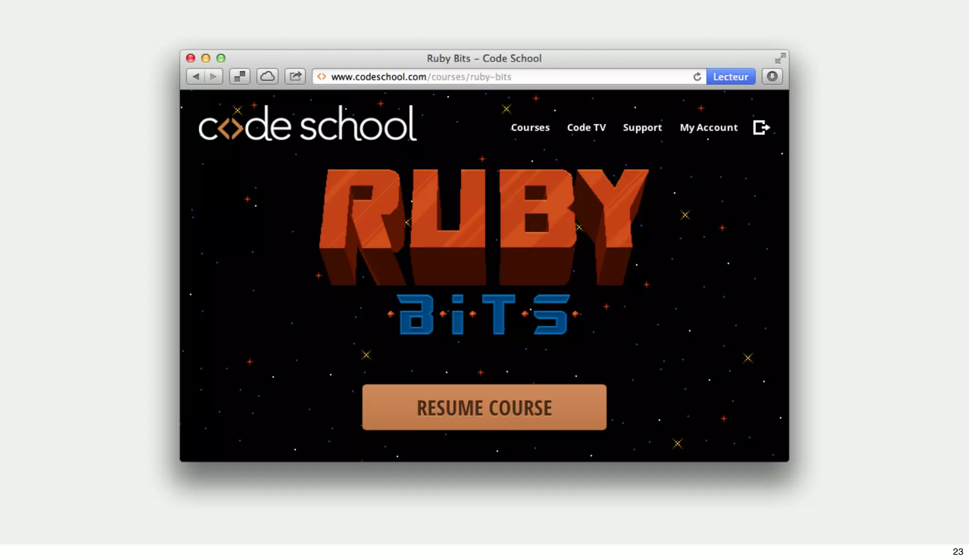969x560 pixels.
Task: Click the sign-out icon next to My Account
Action: [761, 127]
